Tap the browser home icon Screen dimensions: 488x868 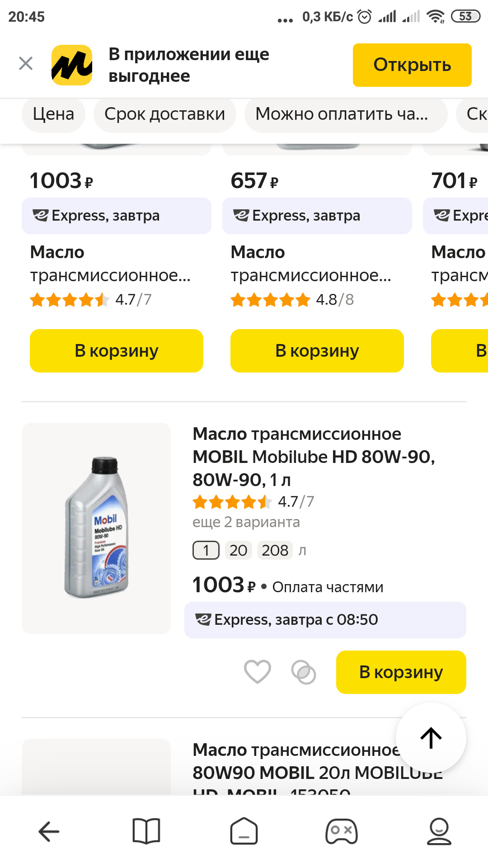244,831
